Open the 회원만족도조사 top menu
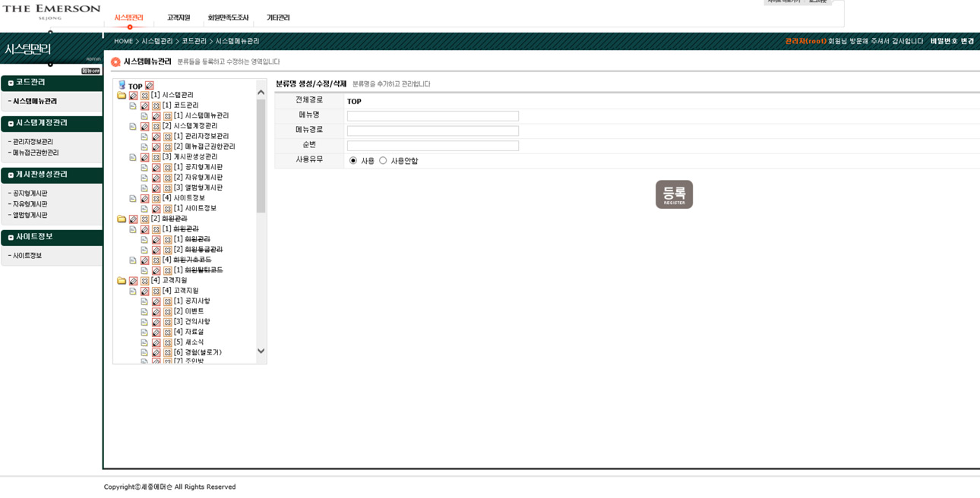The image size is (980, 498). pyautogui.click(x=228, y=17)
